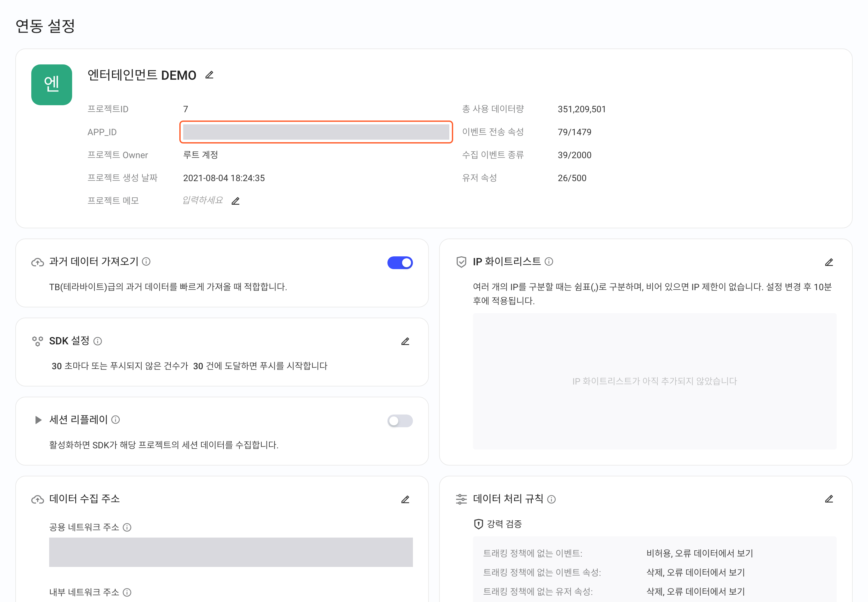Select the creation date 2021-08-04 18:24:35
Image resolution: width=868 pixels, height=602 pixels.
pyautogui.click(x=224, y=178)
